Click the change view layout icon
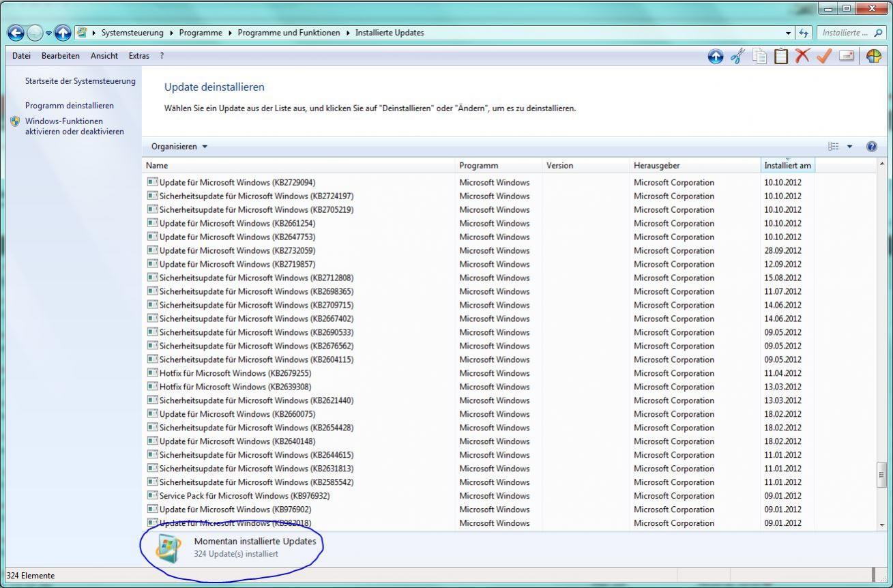 coord(834,147)
